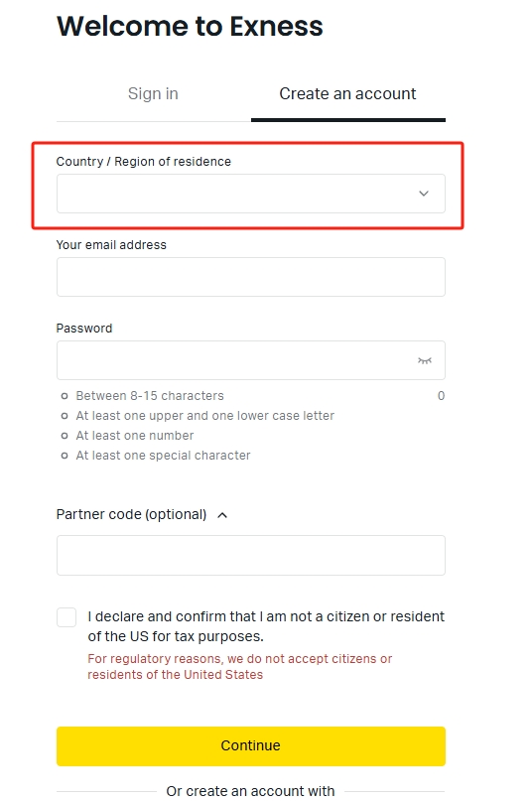Toggle password visibility eye icon

click(x=424, y=360)
